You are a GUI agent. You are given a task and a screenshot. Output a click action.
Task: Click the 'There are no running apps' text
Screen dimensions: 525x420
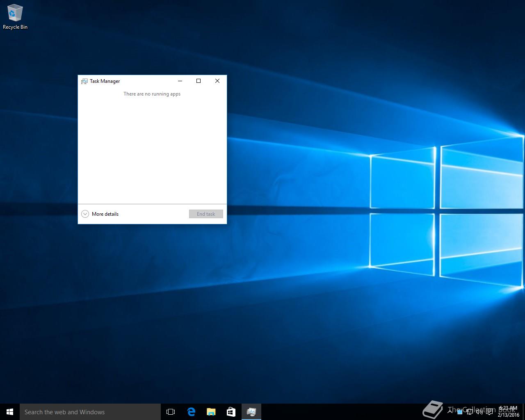tap(152, 94)
